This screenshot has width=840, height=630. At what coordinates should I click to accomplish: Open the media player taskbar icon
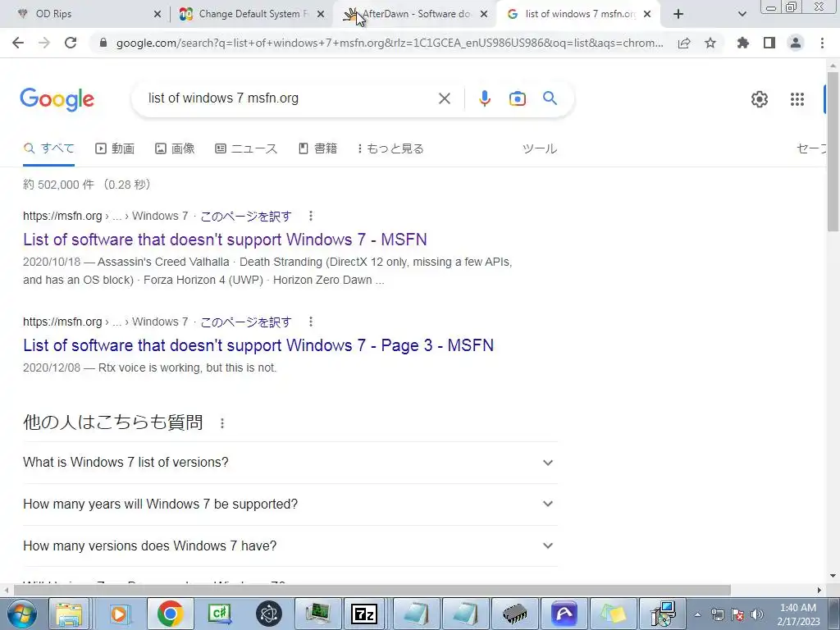pos(118,614)
